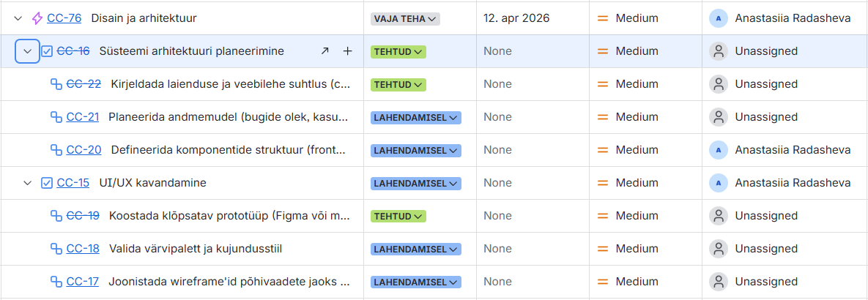Click the medium priority icon on CC-17 row
The width and height of the screenshot is (868, 300).
[x=604, y=282]
